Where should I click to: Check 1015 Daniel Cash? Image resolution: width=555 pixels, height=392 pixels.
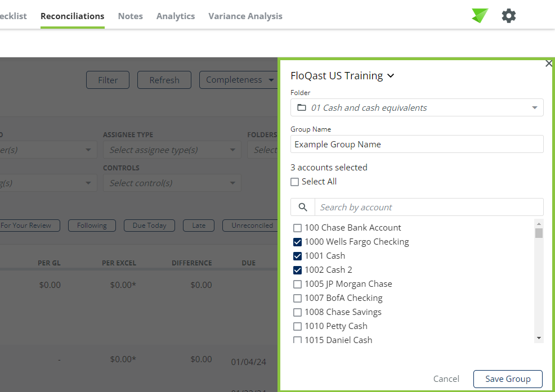click(297, 340)
